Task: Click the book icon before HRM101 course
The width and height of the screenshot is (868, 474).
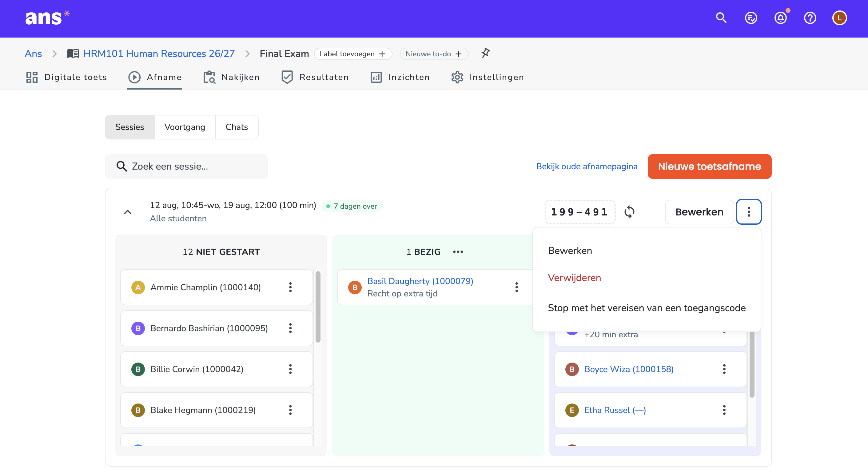Action: (73, 54)
